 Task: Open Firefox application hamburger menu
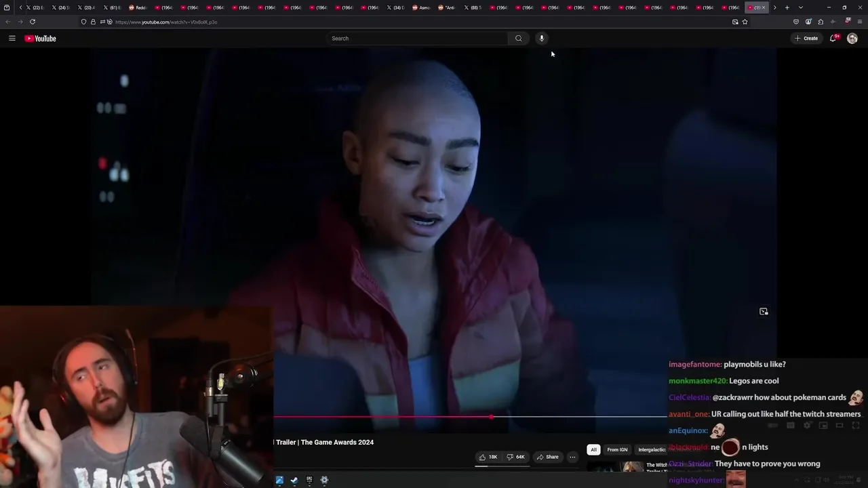[860, 22]
